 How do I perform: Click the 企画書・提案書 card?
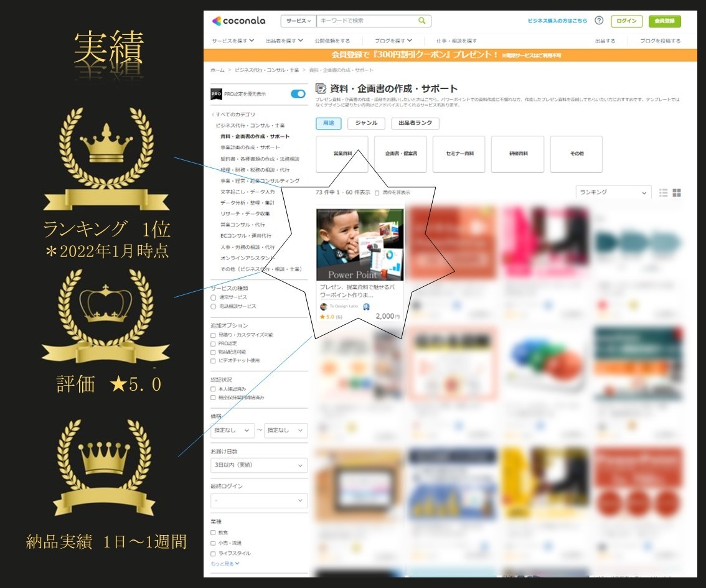coord(401,154)
